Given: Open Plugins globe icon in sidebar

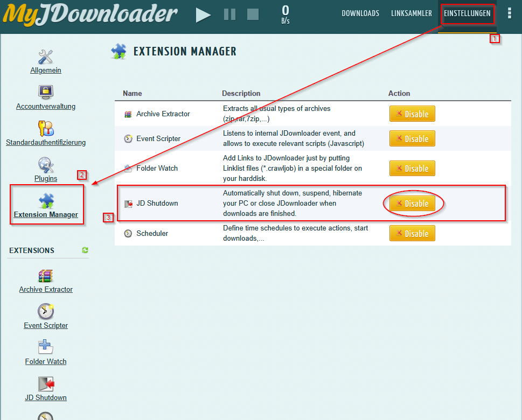Looking at the screenshot, I should coord(46,164).
